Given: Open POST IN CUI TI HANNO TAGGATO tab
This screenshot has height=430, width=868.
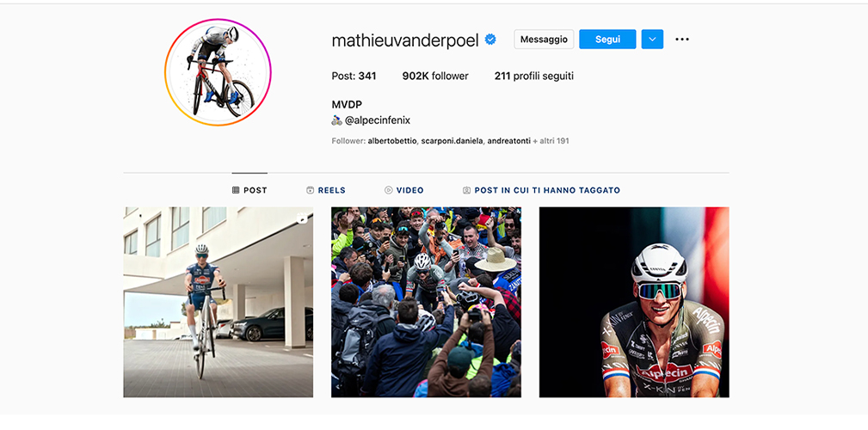Looking at the screenshot, I should 541,190.
